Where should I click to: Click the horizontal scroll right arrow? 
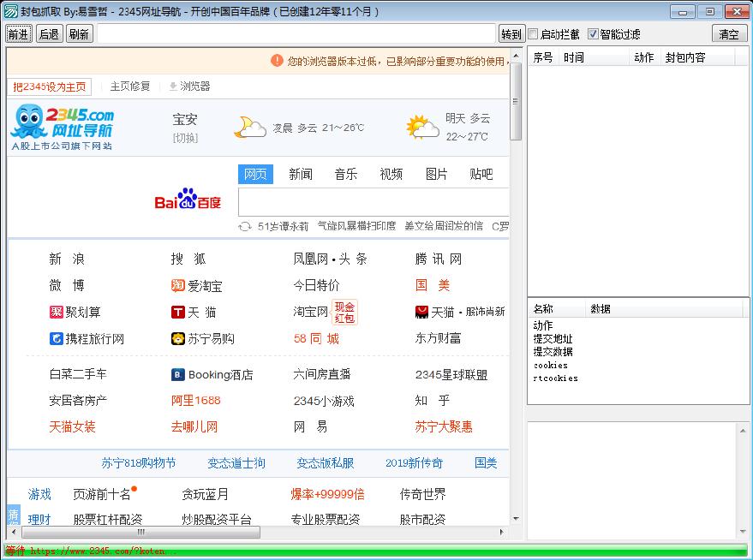pyautogui.click(x=502, y=532)
